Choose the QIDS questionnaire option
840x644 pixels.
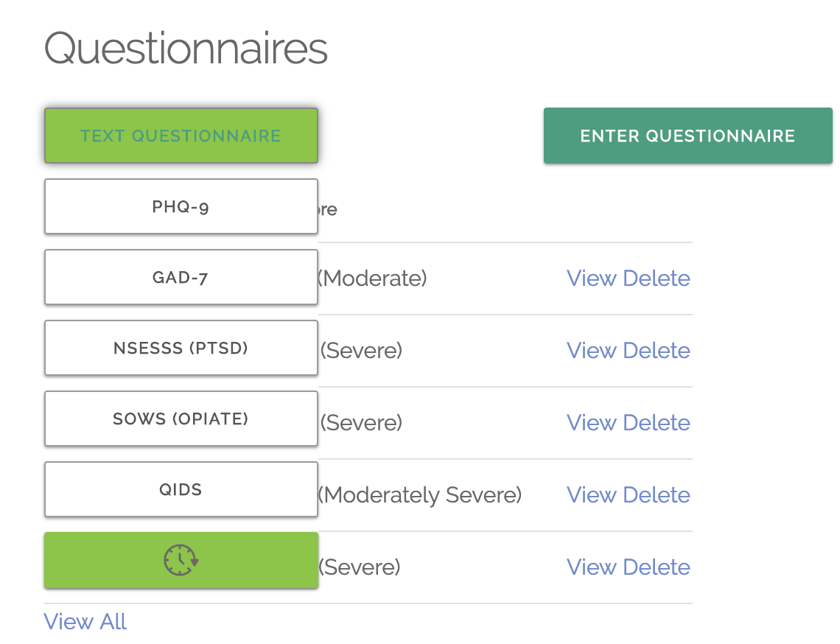click(181, 489)
